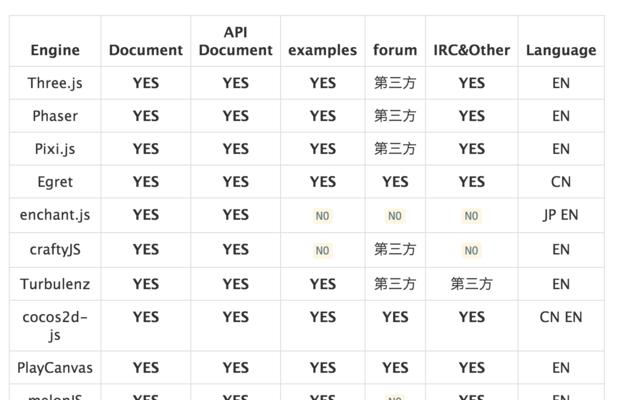The image size is (619, 400).
Task: Click YES in Turbulenz Document cell
Action: (146, 284)
